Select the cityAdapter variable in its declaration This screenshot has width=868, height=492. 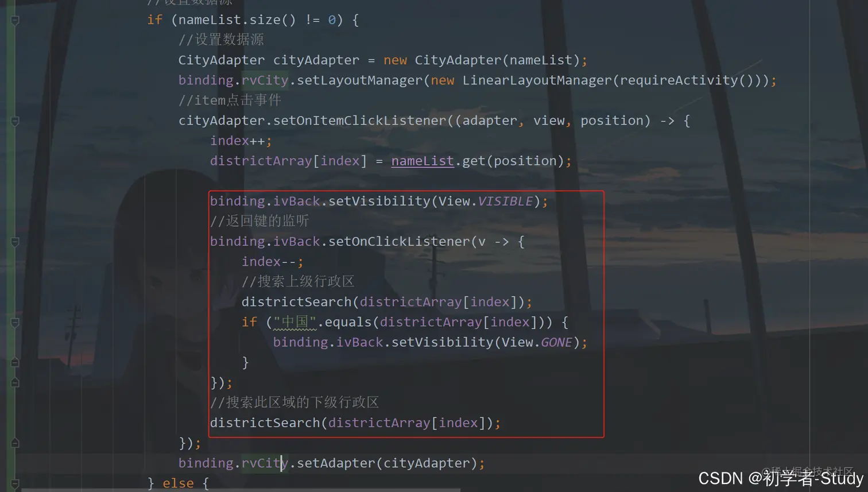point(316,60)
